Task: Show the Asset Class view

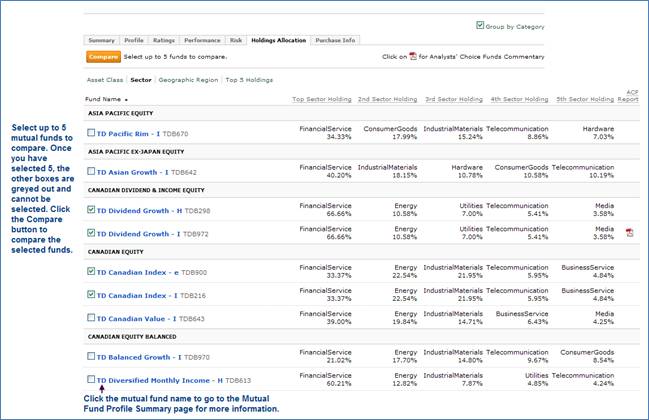Action: coord(105,80)
